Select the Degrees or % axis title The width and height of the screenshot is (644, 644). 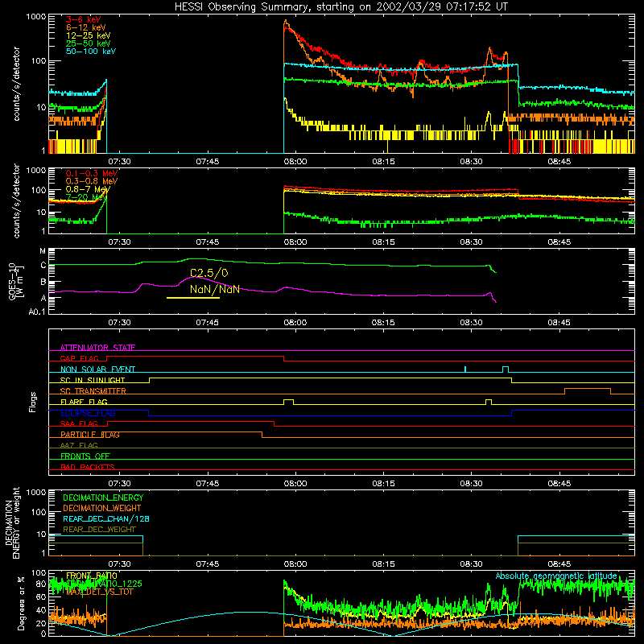(21, 604)
